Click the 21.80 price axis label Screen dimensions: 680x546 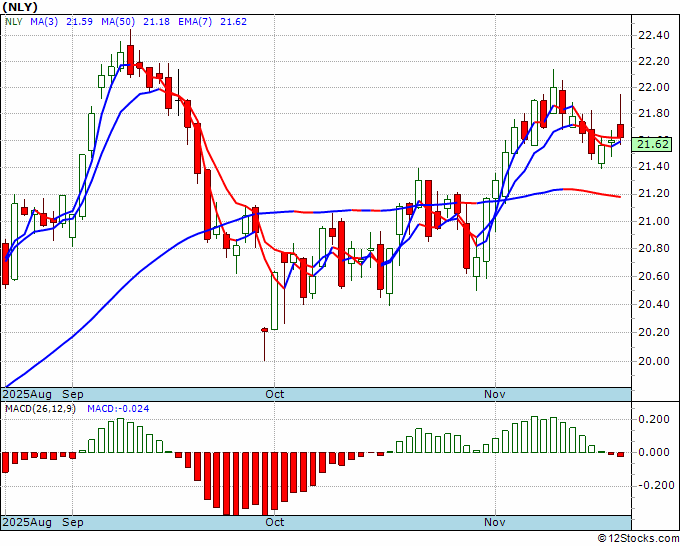click(654, 114)
